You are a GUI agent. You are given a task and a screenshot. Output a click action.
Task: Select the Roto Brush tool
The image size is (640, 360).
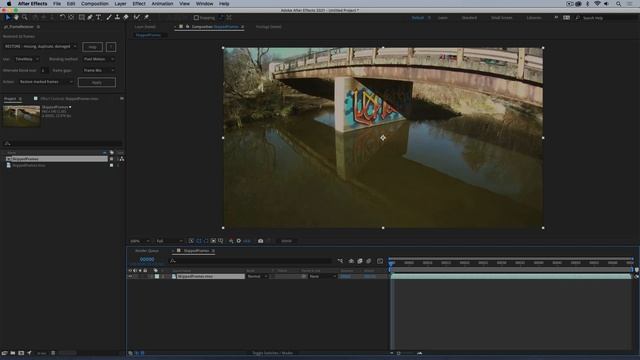point(137,18)
